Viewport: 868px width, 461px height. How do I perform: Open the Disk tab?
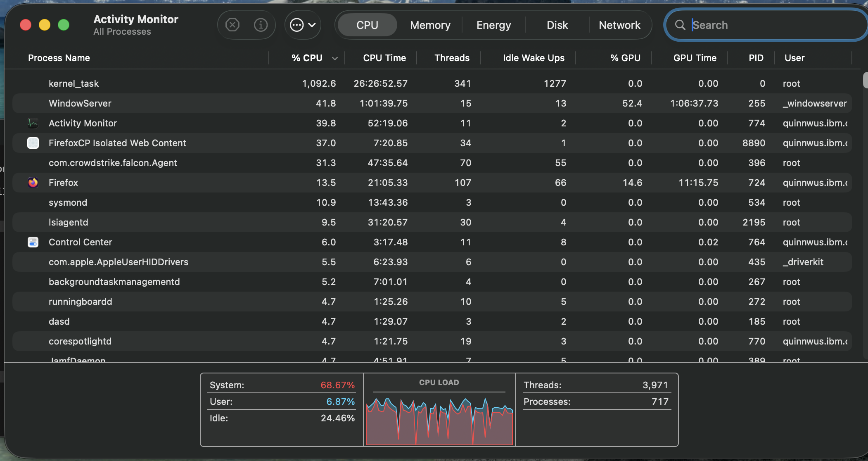pyautogui.click(x=557, y=25)
